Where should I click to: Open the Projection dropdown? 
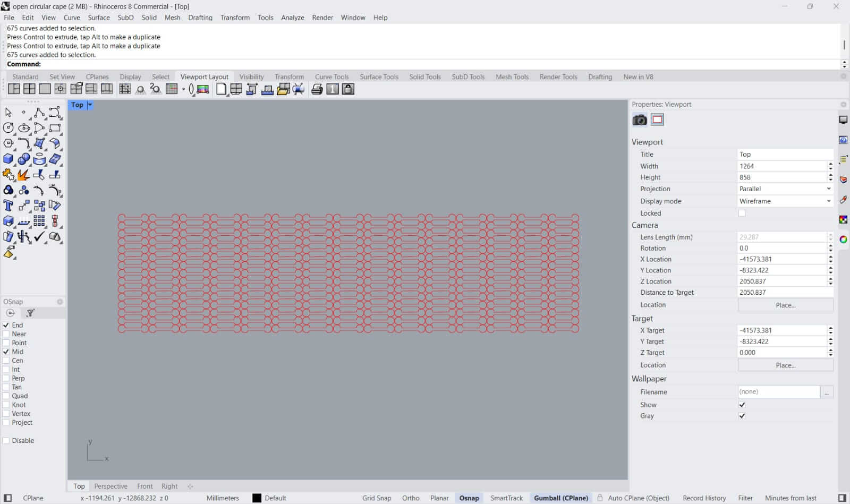pyautogui.click(x=785, y=189)
